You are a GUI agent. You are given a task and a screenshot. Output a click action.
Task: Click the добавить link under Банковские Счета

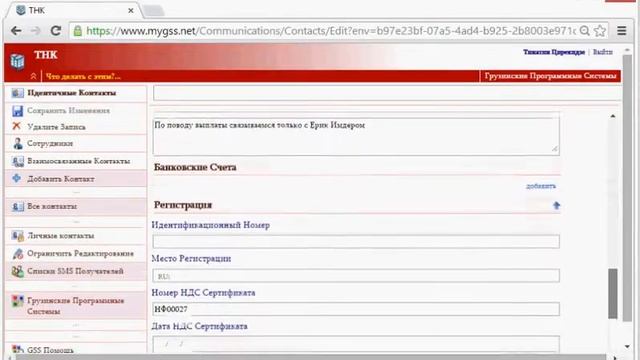point(541,186)
